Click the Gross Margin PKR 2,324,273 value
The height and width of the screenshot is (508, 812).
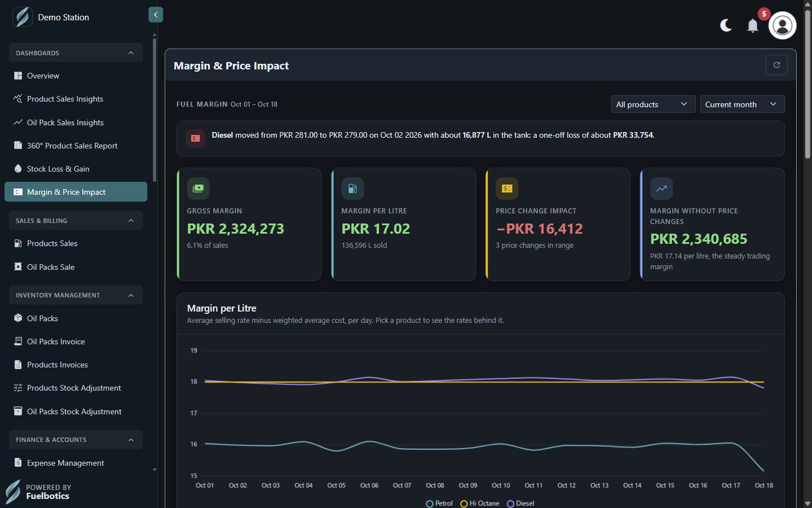236,229
